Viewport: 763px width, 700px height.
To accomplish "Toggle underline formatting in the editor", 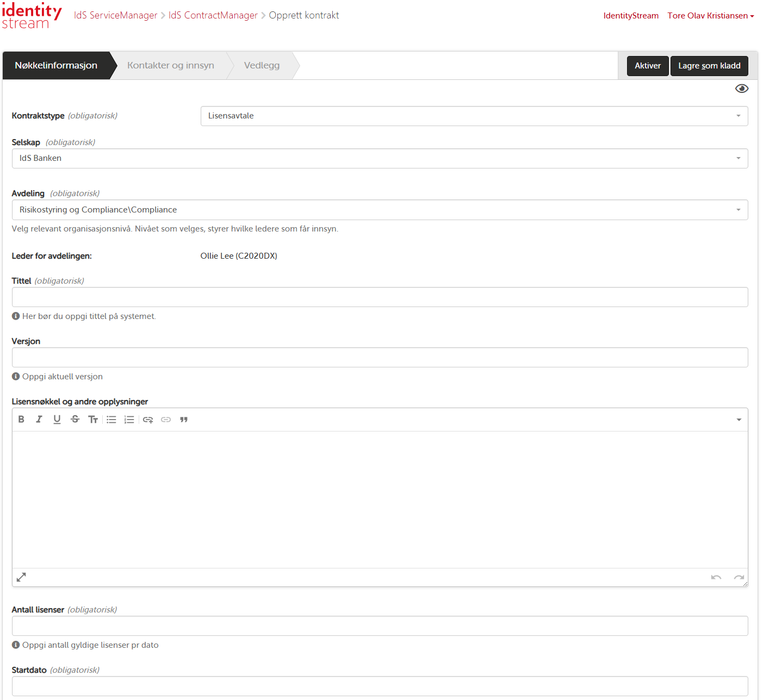I will [x=57, y=419].
